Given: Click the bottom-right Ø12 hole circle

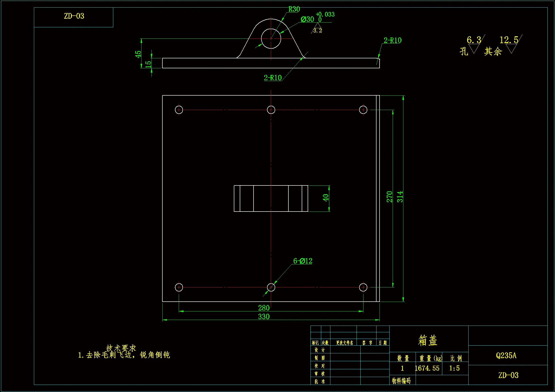Looking at the screenshot, I should [363, 287].
